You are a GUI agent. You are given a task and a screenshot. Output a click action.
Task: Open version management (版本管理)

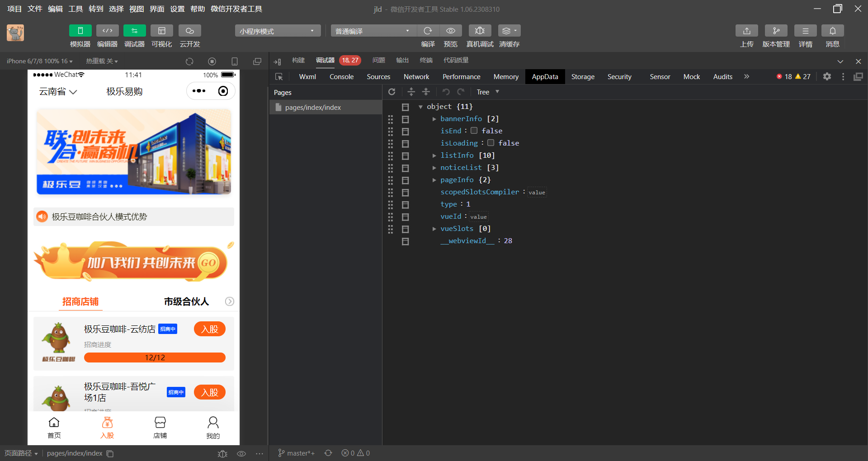[x=776, y=31]
